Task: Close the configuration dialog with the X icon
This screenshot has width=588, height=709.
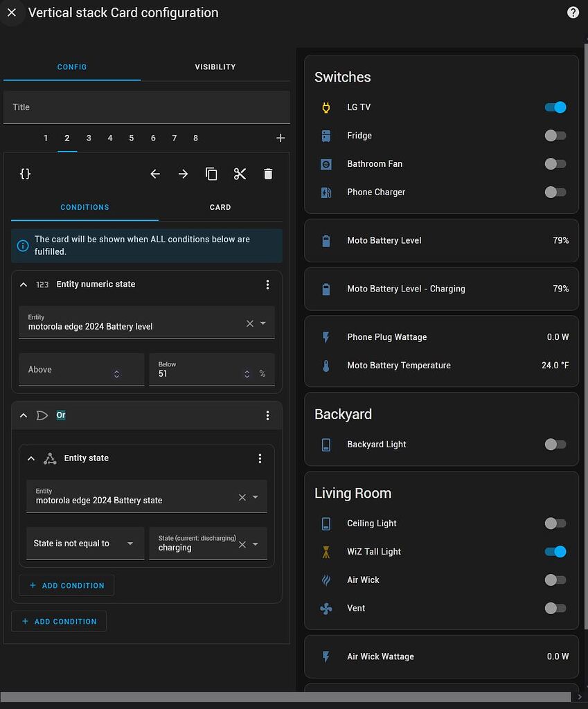Action: pos(12,12)
